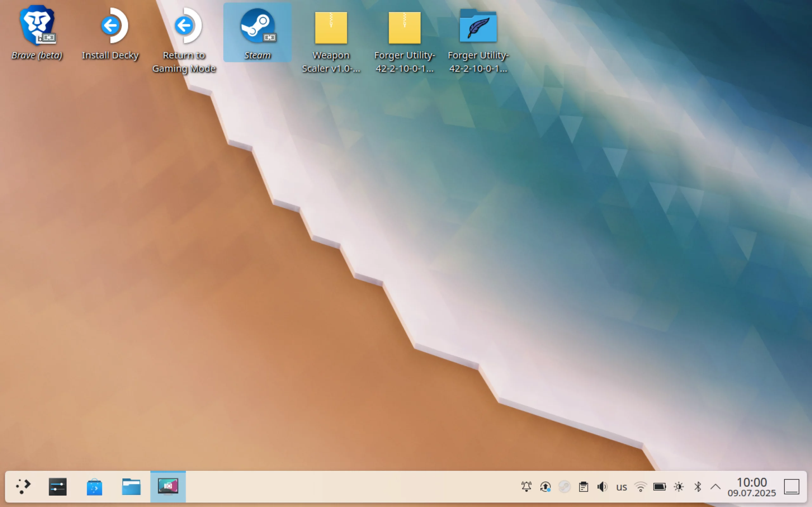Switch to the Spectacle screenshot task
Screen dimensions: 812x507
pyautogui.click(x=168, y=487)
